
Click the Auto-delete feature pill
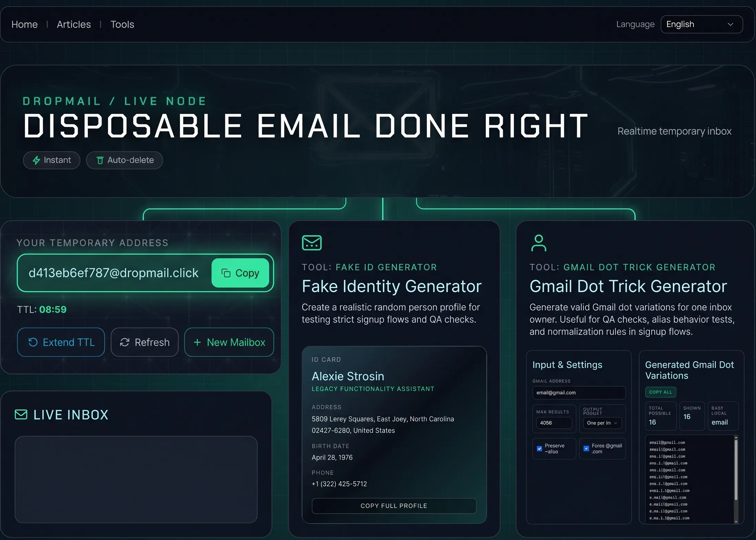click(124, 160)
